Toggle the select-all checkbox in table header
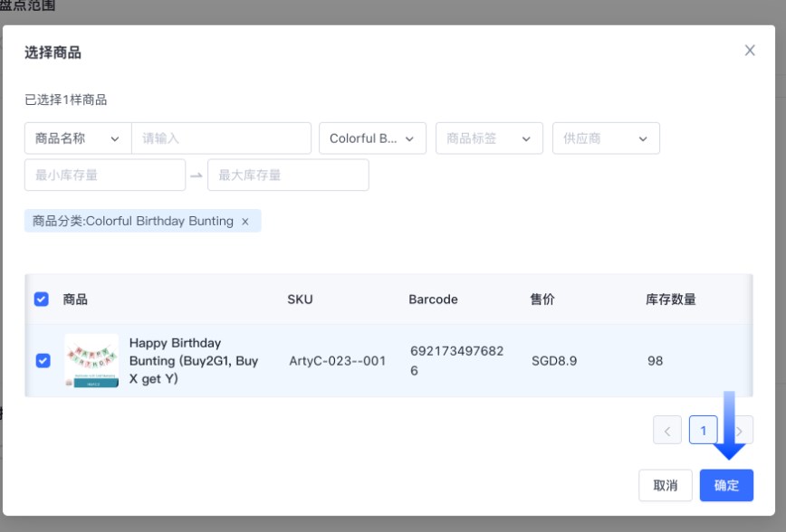This screenshot has height=532, width=786. point(42,299)
